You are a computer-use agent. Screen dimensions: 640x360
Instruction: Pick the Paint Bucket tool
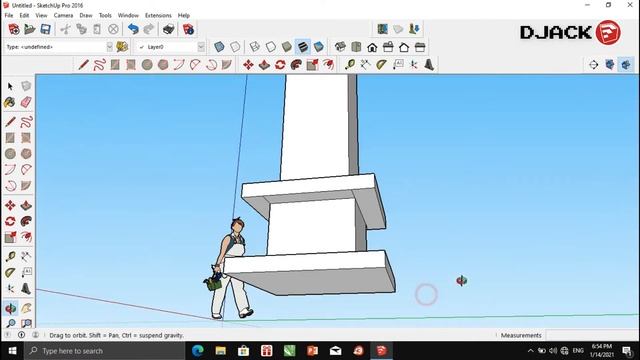[10, 102]
